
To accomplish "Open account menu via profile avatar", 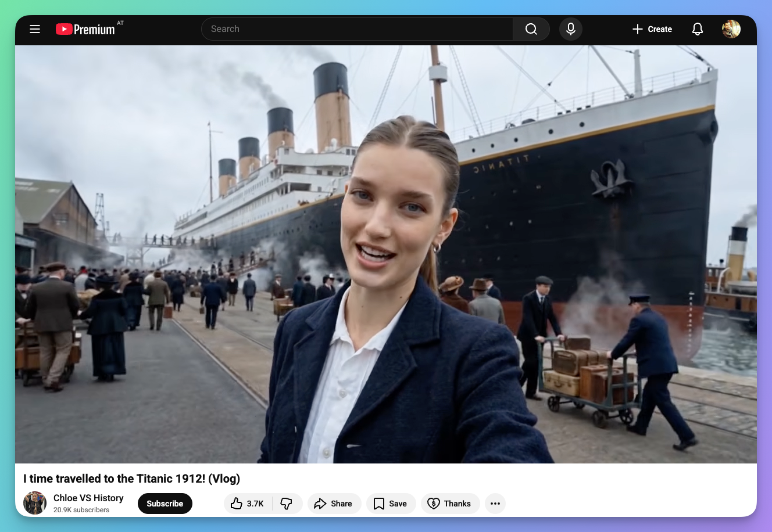I will click(x=731, y=29).
